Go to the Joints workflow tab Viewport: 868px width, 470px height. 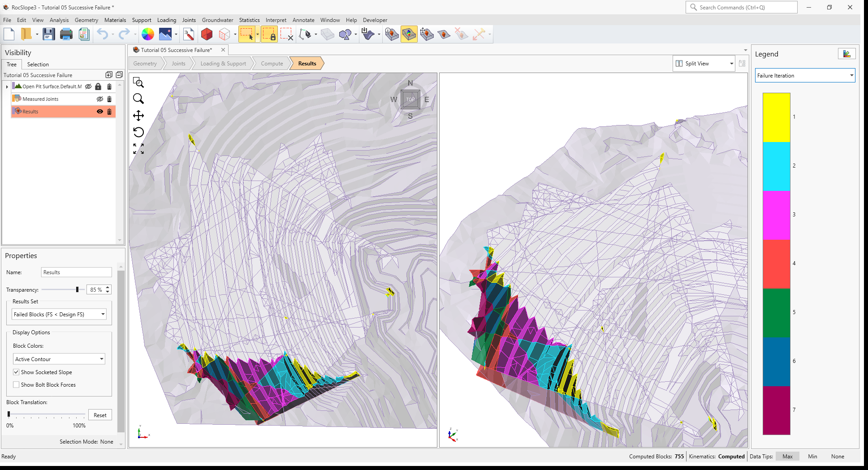178,64
